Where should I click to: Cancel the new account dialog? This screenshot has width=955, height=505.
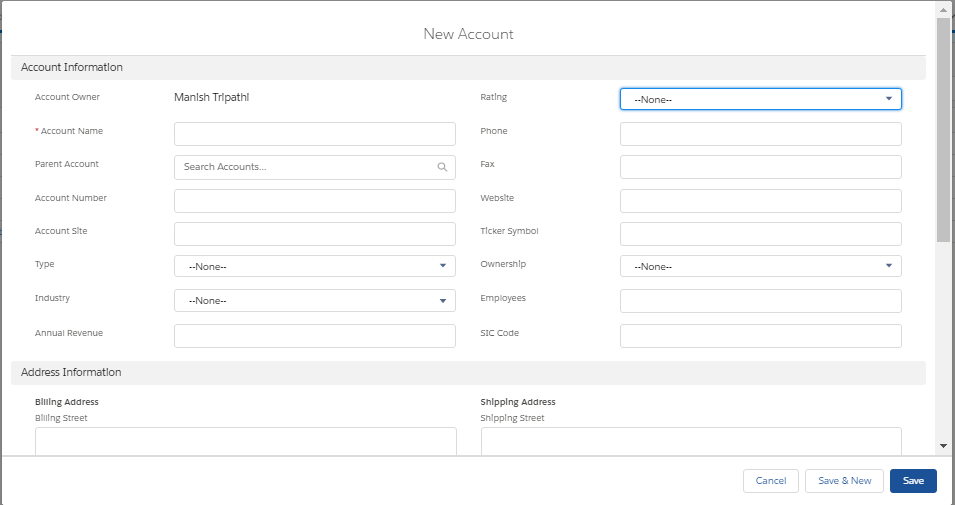coord(770,481)
